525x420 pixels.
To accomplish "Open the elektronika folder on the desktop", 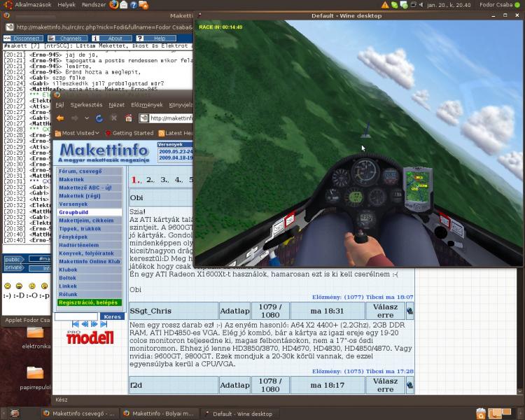I will coord(36,333).
